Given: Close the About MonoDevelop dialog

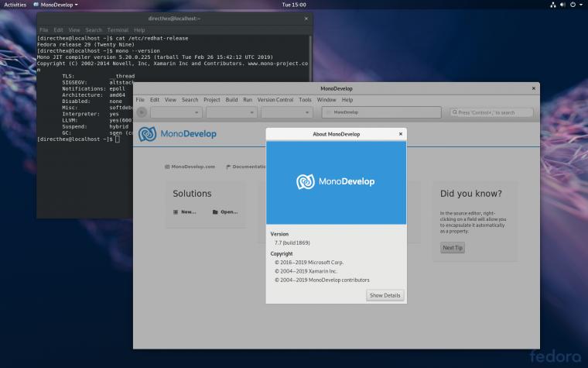Looking at the screenshot, I should (401, 134).
